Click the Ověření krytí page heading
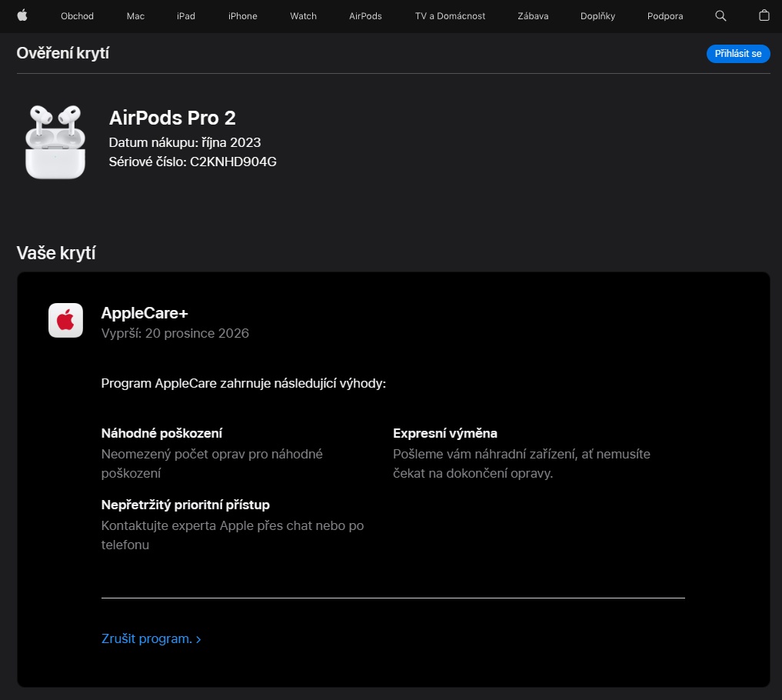This screenshot has width=782, height=700. [x=63, y=53]
